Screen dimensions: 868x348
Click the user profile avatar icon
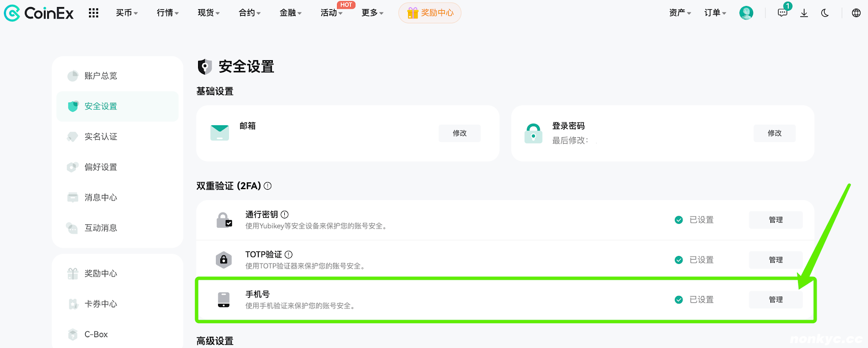(746, 13)
